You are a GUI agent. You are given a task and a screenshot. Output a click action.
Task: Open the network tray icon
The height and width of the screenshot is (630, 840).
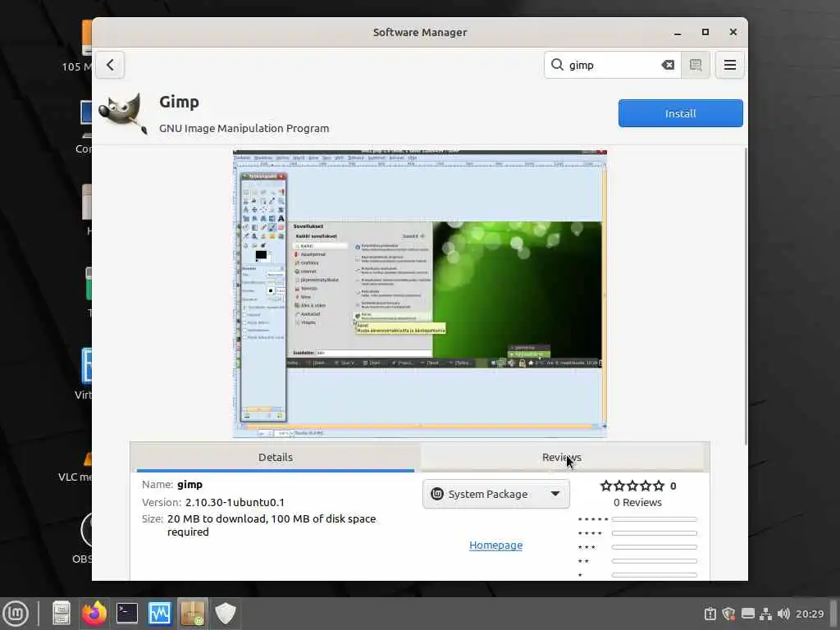pos(766,614)
